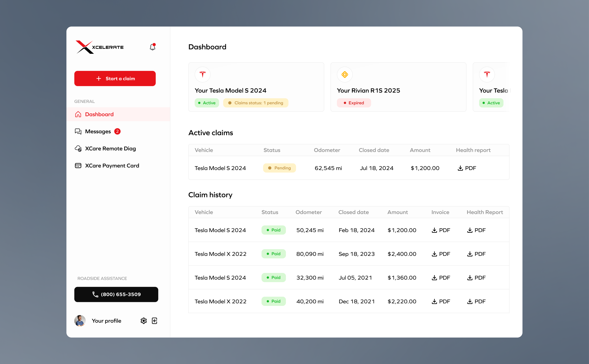Download health report PDF for Jul 05, 2021 claim
589x364 pixels.
pyautogui.click(x=476, y=278)
